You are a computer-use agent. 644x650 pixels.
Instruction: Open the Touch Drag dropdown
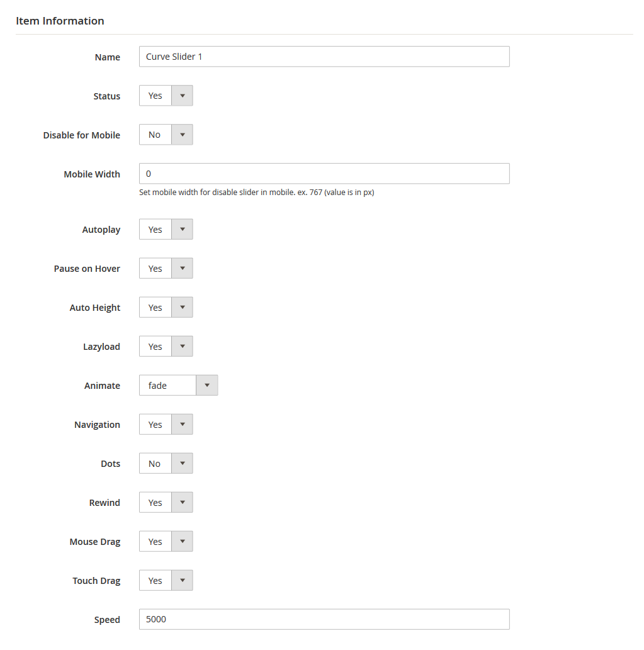click(166, 581)
